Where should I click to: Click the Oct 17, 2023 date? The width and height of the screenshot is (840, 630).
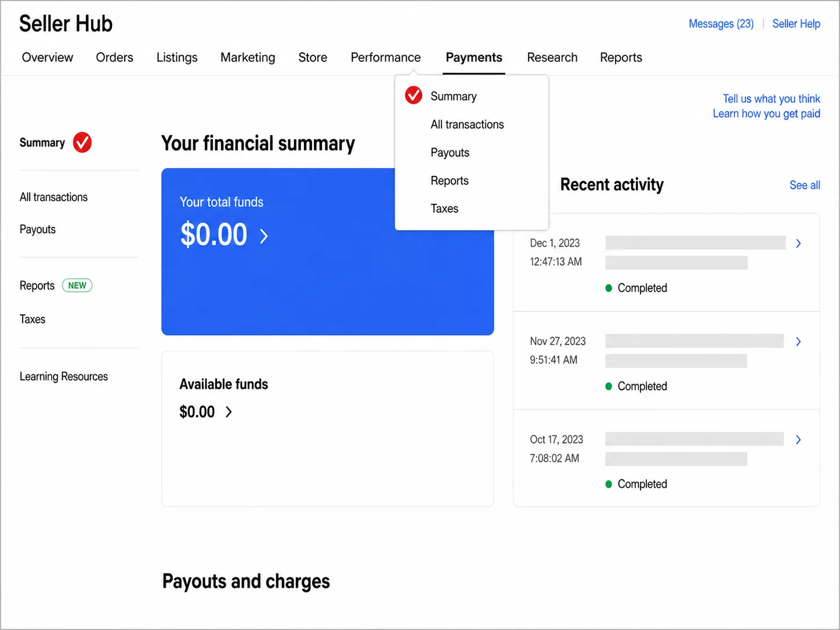click(556, 439)
